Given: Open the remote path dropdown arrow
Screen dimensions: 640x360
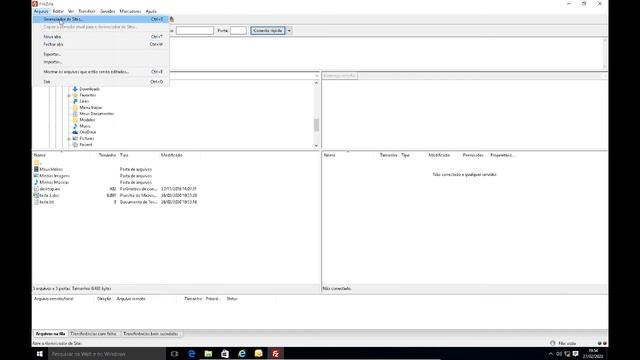Looking at the screenshot, I should (604, 76).
